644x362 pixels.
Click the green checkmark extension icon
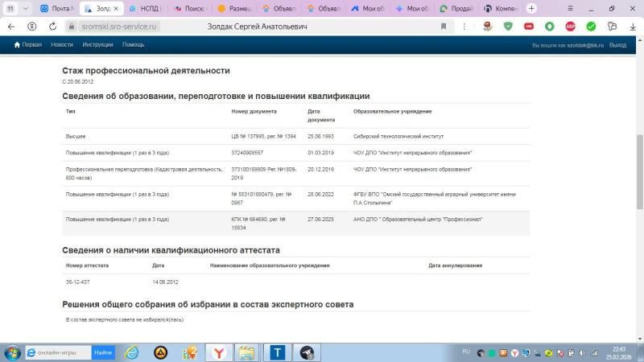coord(591,27)
